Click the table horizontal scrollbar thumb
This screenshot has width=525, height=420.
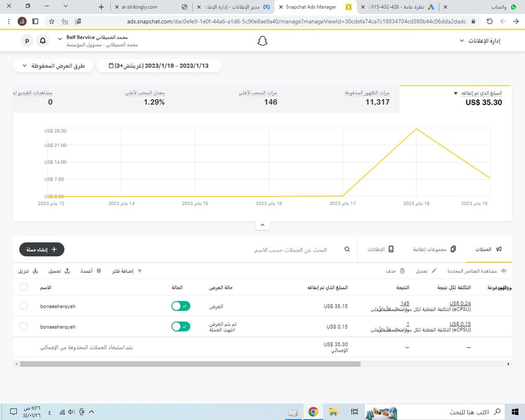click(x=190, y=364)
